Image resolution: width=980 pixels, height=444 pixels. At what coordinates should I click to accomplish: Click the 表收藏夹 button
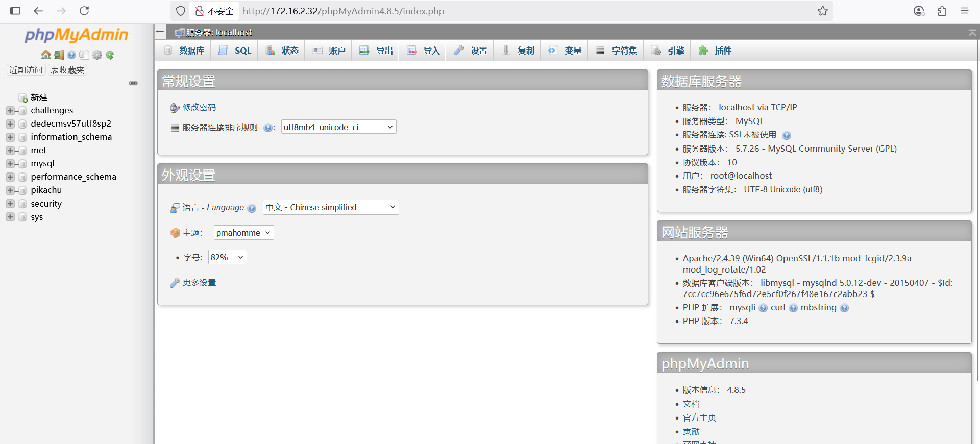(67, 70)
